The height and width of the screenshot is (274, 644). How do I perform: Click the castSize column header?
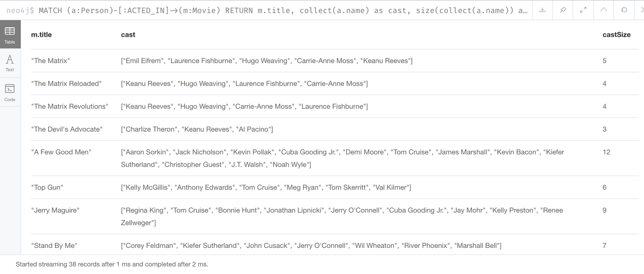click(616, 35)
